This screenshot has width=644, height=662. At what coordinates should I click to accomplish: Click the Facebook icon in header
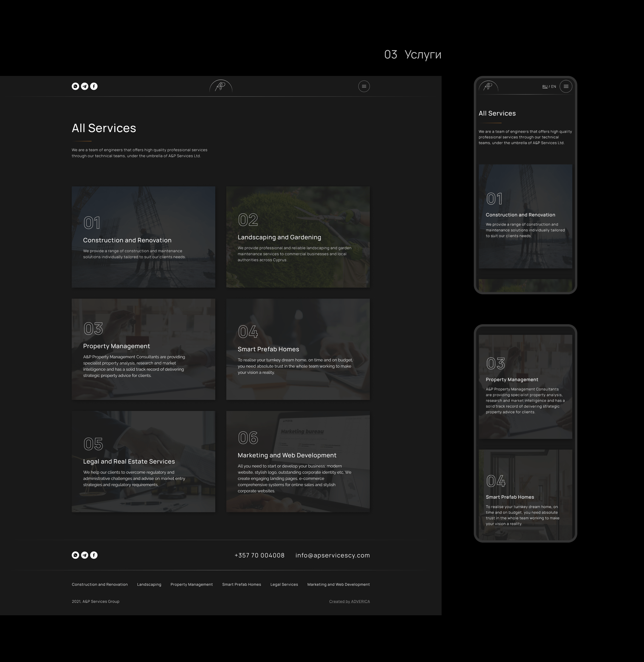coord(94,86)
